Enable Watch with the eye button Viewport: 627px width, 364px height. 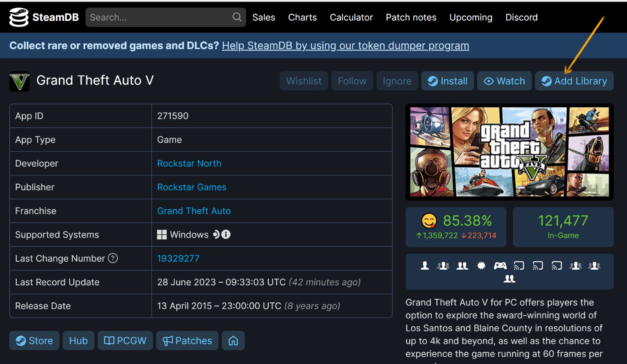[x=504, y=81]
